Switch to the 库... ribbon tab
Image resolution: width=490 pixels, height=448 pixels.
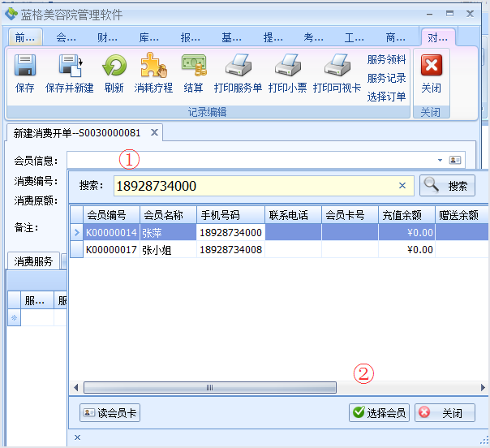click(x=148, y=37)
